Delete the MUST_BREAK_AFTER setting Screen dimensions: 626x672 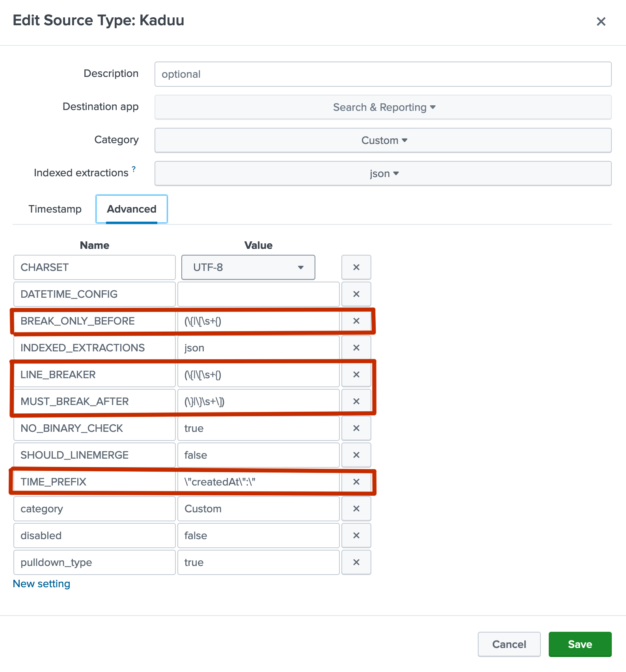[356, 401]
